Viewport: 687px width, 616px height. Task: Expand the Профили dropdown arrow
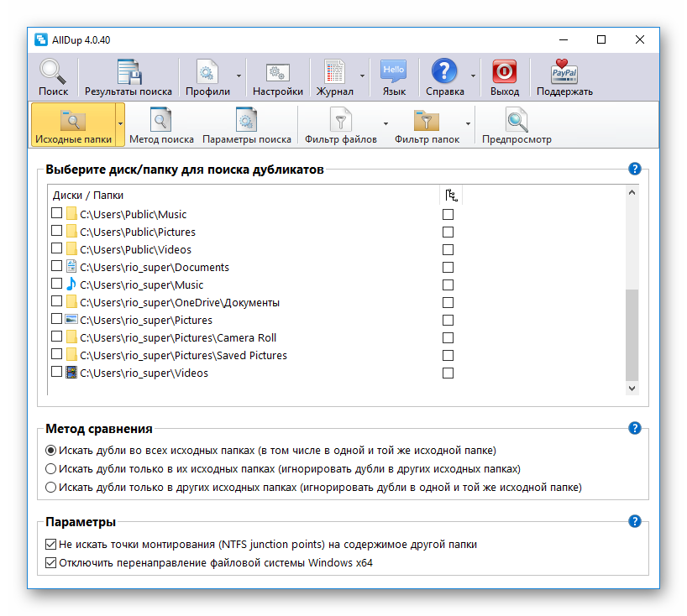click(x=239, y=76)
